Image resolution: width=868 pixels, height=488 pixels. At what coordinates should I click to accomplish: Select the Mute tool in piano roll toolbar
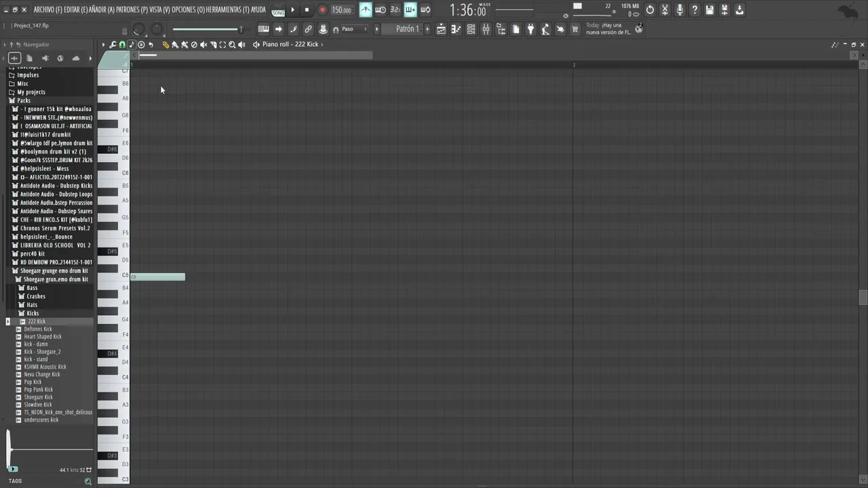203,45
